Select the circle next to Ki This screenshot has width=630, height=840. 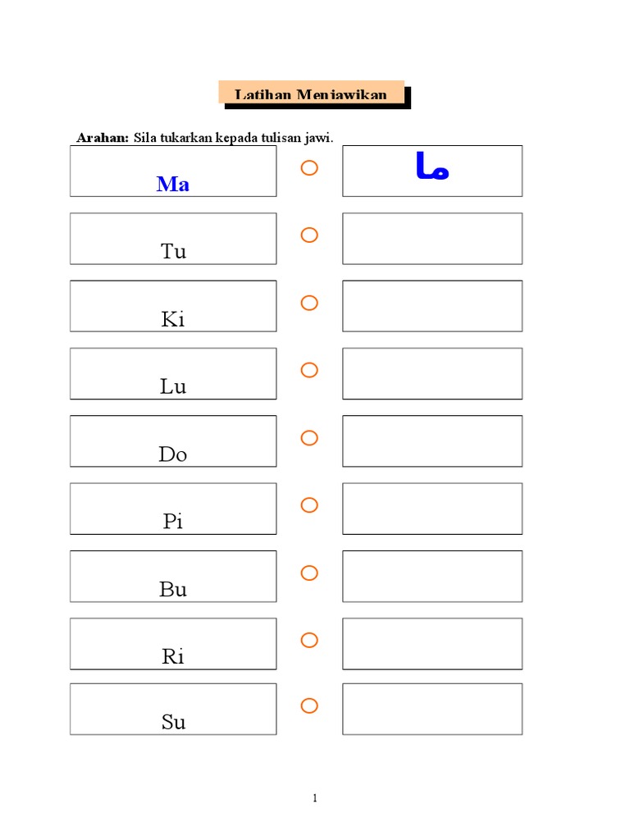(x=308, y=304)
